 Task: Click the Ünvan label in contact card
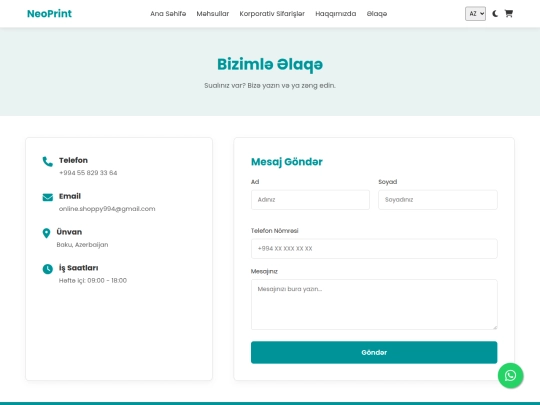pyautogui.click(x=69, y=232)
